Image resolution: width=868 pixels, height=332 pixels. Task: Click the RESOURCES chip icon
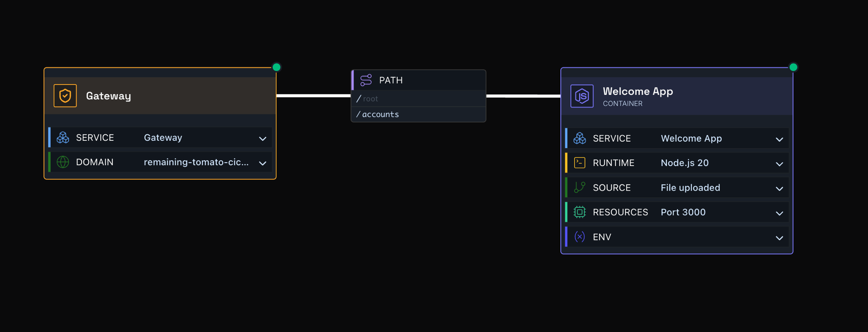pyautogui.click(x=580, y=212)
